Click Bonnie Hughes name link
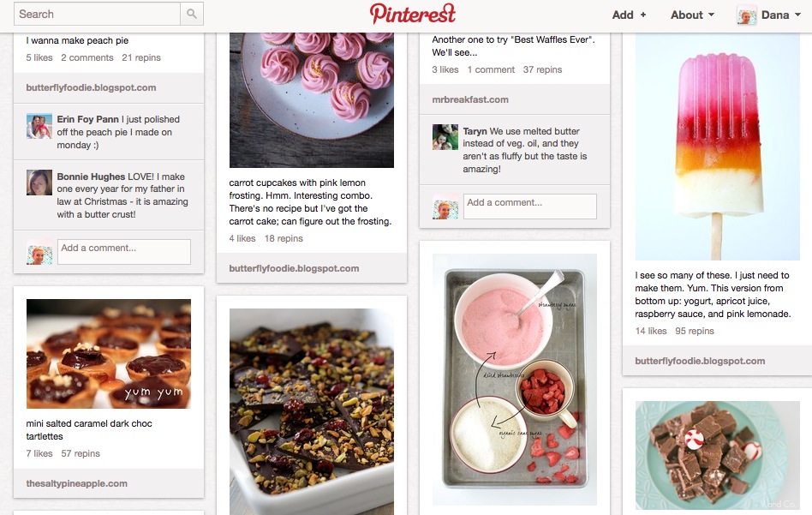The width and height of the screenshot is (812, 515). [x=91, y=177]
